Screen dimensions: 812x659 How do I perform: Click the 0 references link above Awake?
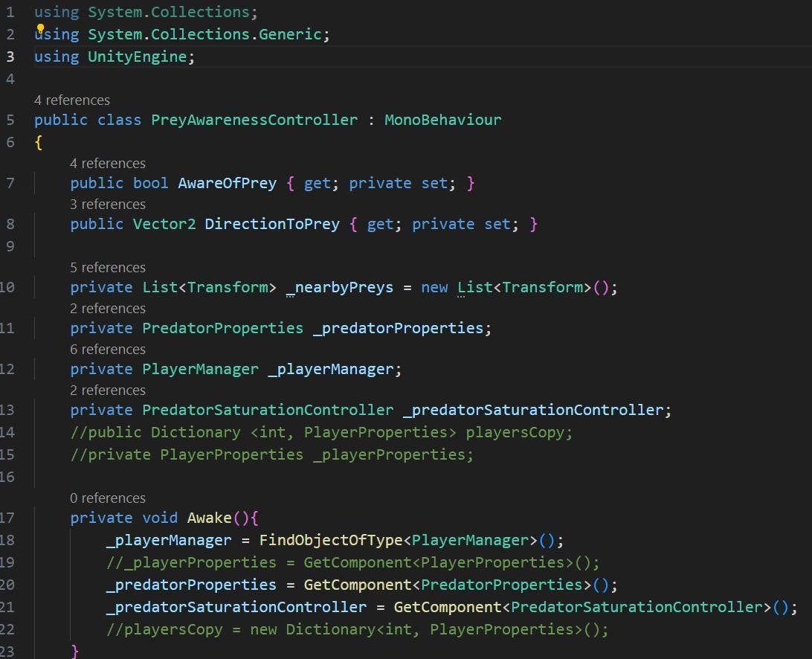click(108, 498)
